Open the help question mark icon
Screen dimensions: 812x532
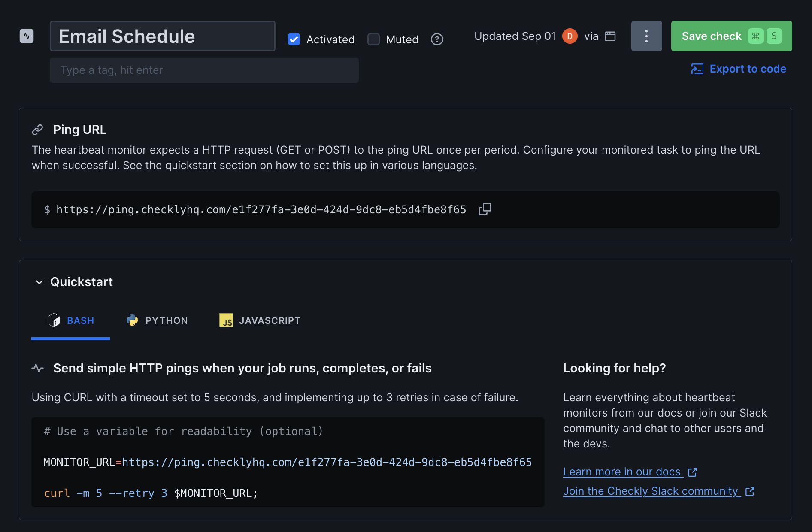pyautogui.click(x=437, y=39)
